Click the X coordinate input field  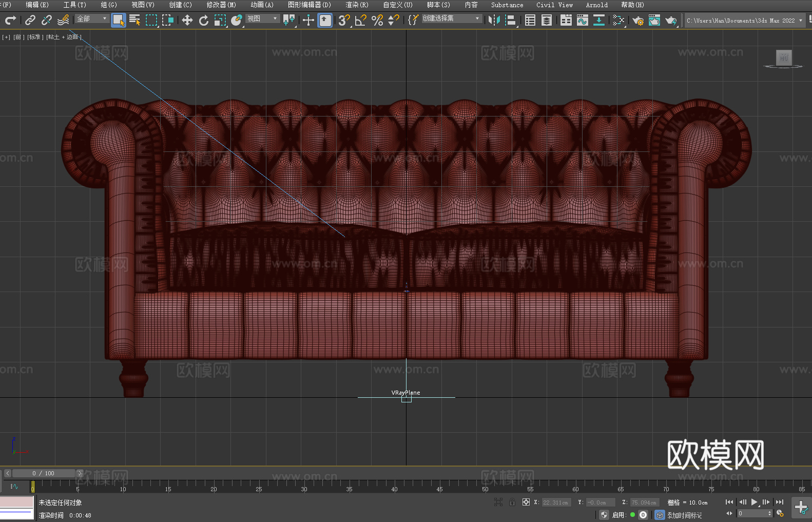(556, 502)
